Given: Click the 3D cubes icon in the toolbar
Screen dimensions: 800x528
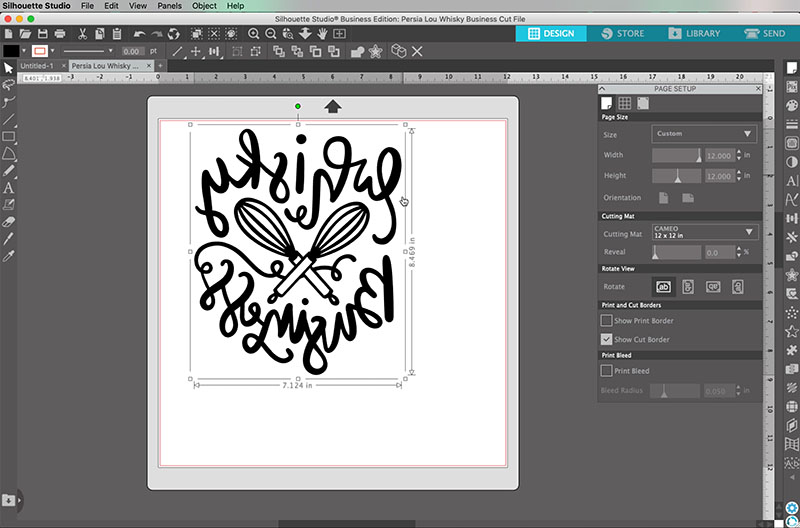Looking at the screenshot, I should 398,51.
